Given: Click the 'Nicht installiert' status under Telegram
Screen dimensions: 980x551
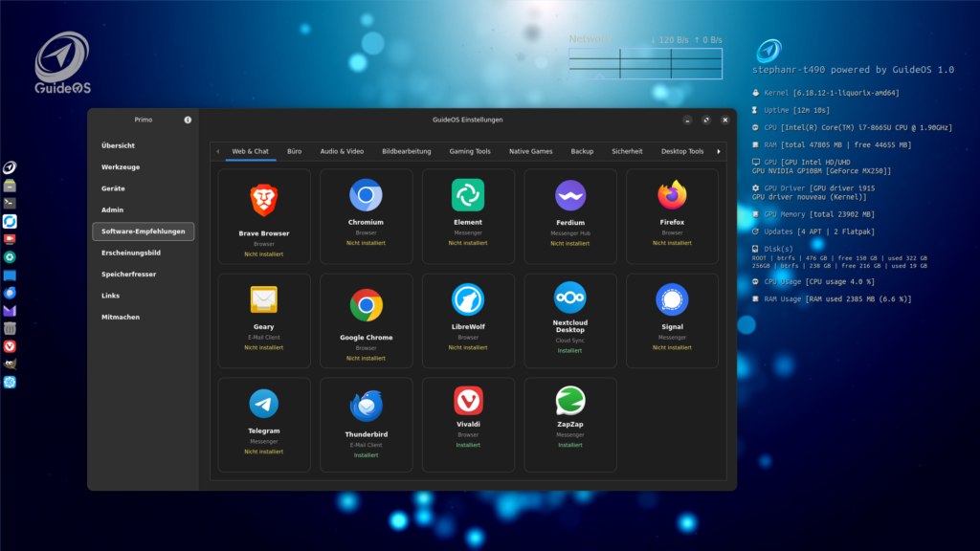Looking at the screenshot, I should (x=264, y=452).
